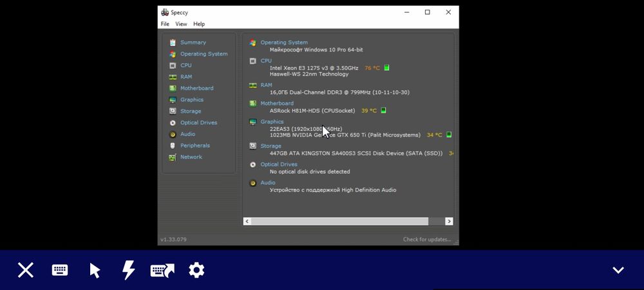Open remote session settings gear
This screenshot has height=290, width=644.
[x=196, y=270]
